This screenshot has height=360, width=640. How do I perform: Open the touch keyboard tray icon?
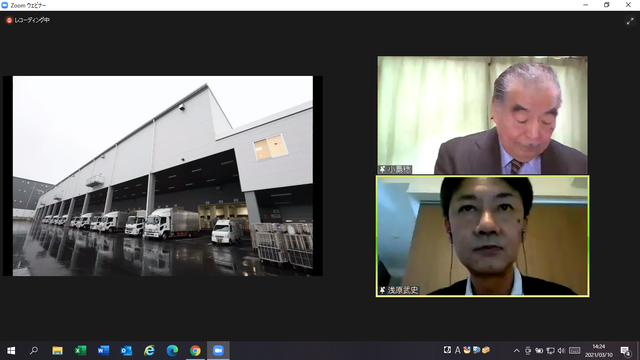tap(575, 351)
